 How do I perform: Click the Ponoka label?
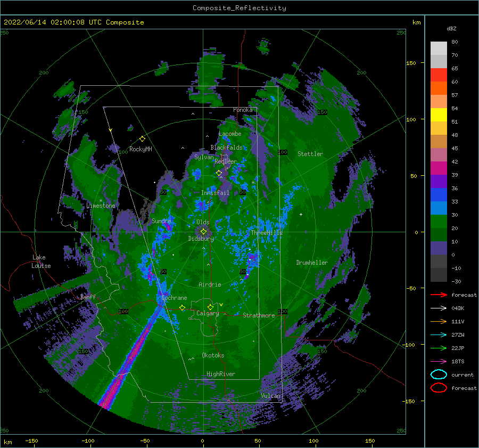coord(243,110)
